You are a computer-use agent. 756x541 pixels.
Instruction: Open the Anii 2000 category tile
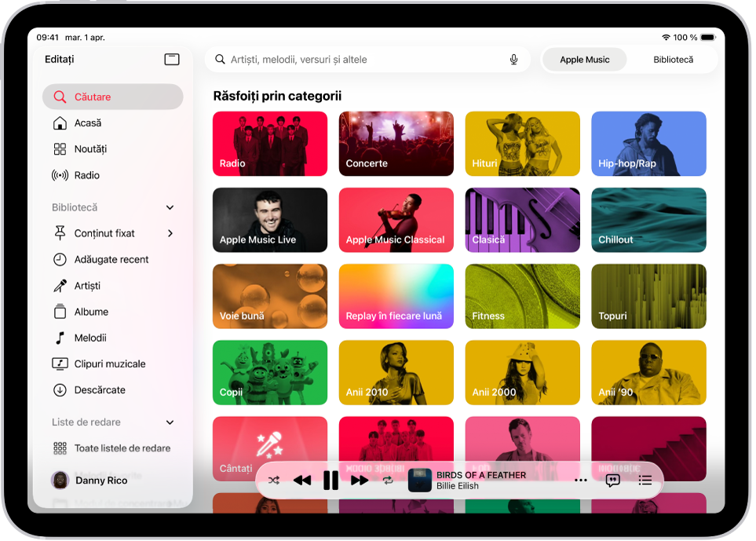tap(523, 373)
